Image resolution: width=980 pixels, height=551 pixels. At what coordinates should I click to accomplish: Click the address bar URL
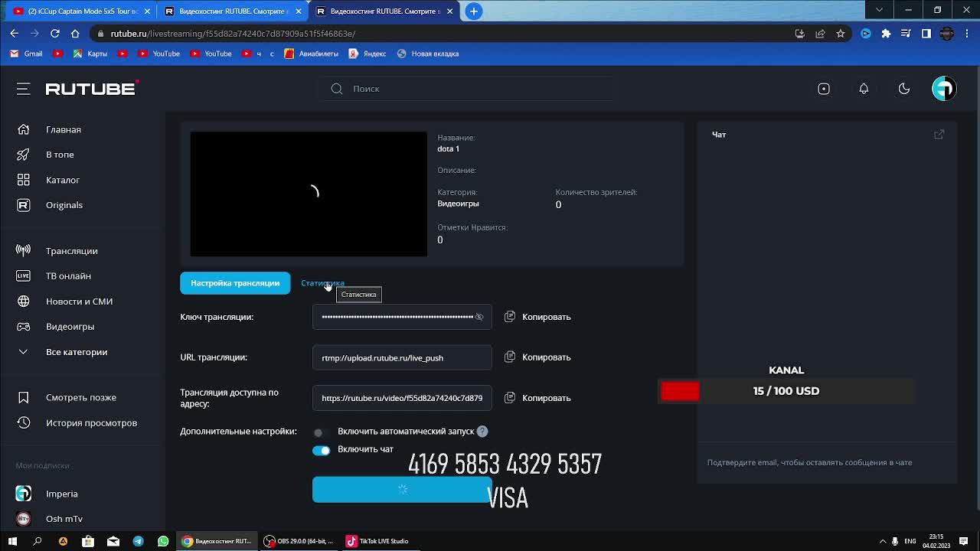233,34
